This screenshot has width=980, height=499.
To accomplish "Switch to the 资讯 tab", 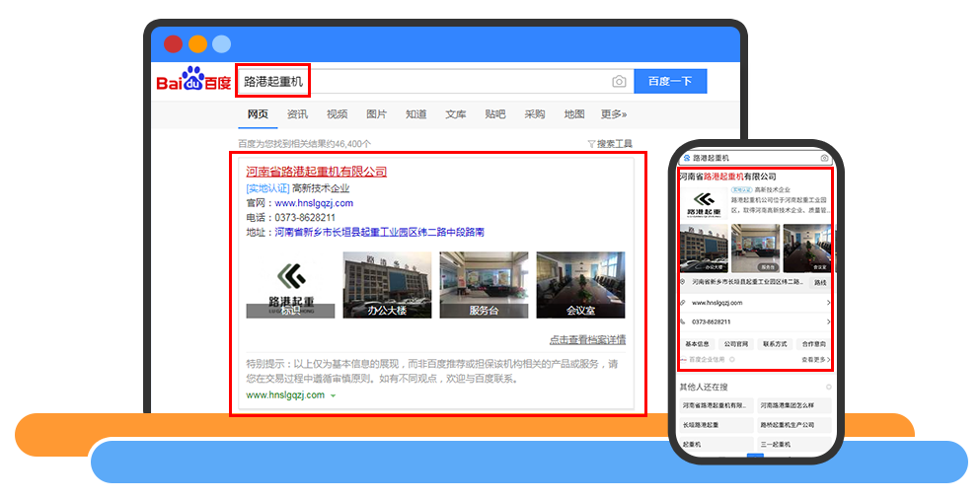I will click(297, 114).
